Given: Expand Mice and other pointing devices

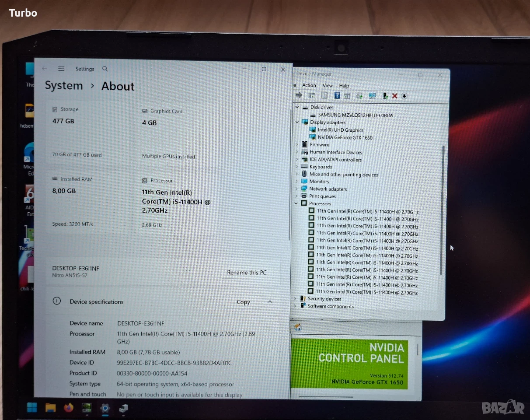Looking at the screenshot, I should pos(297,174).
